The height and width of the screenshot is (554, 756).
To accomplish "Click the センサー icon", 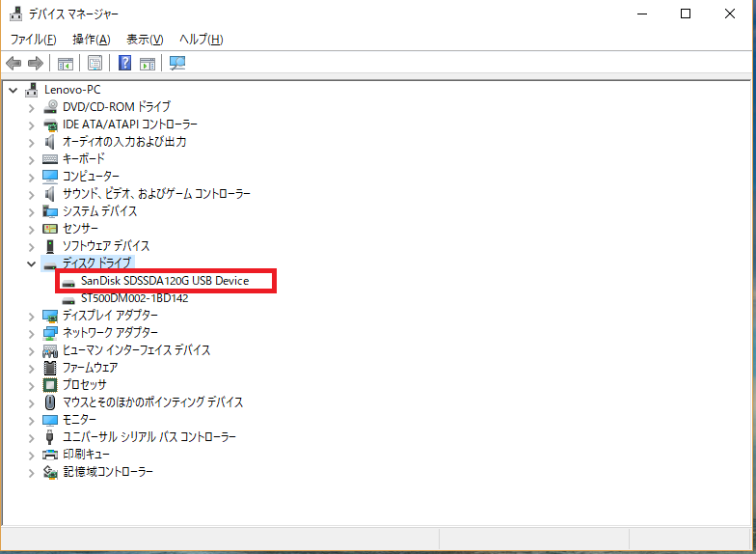I will (50, 229).
